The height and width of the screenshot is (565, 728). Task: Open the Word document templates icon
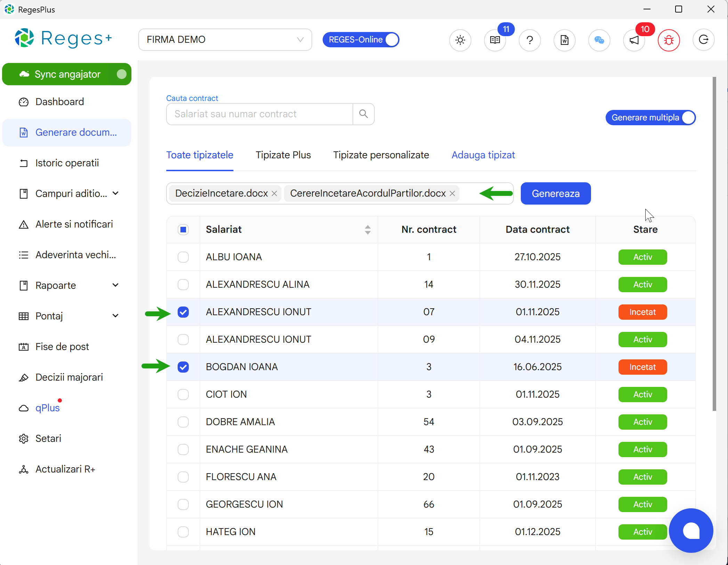point(564,40)
